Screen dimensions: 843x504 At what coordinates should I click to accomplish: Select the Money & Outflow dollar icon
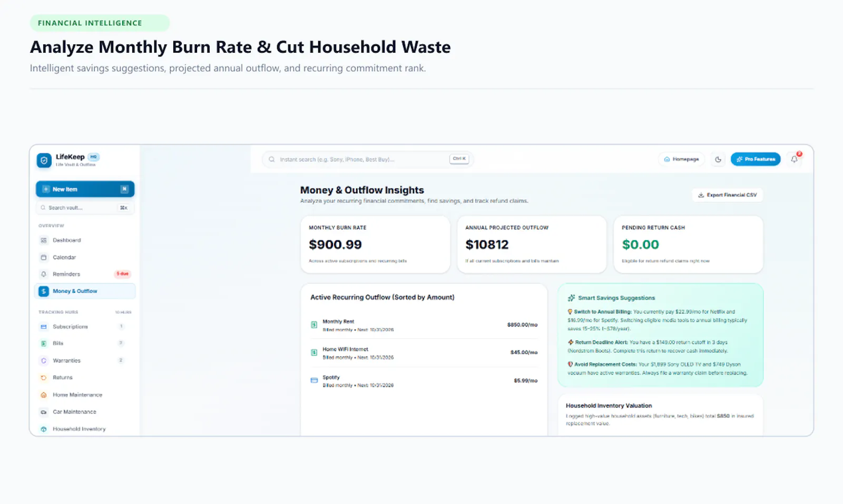click(44, 291)
